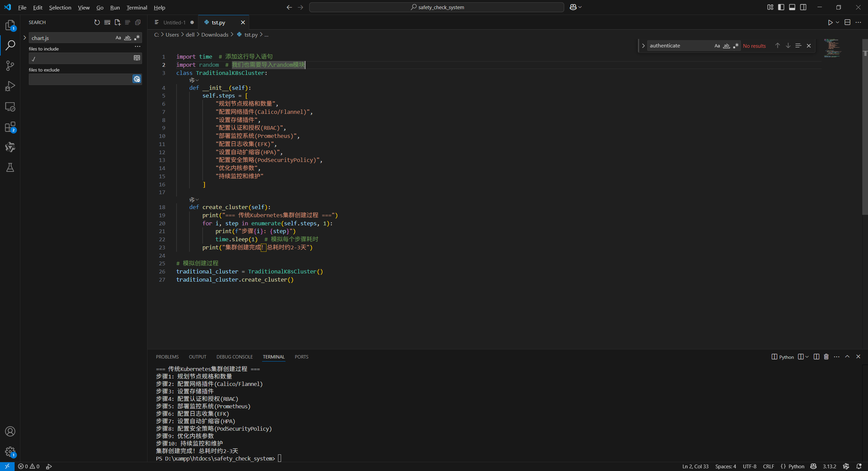The width and height of the screenshot is (868, 471).
Task: Open Source Control view
Action: [x=10, y=65]
